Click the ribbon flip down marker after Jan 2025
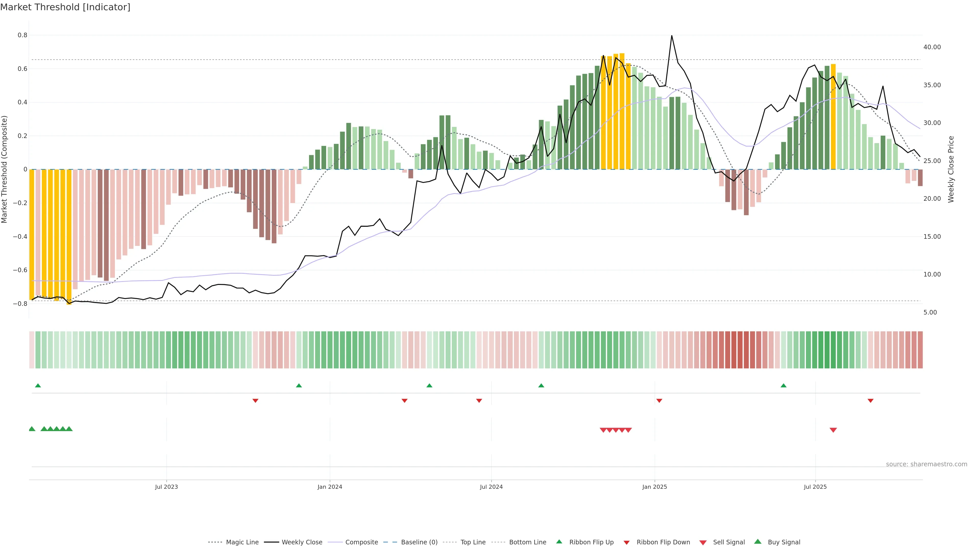The width and height of the screenshot is (980, 551). coord(659,400)
